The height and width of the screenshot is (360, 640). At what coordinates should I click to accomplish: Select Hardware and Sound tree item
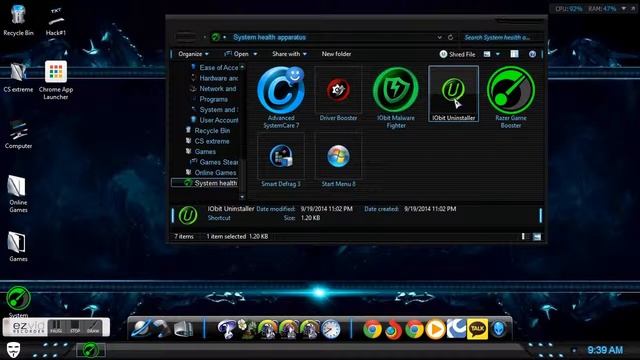tap(215, 78)
